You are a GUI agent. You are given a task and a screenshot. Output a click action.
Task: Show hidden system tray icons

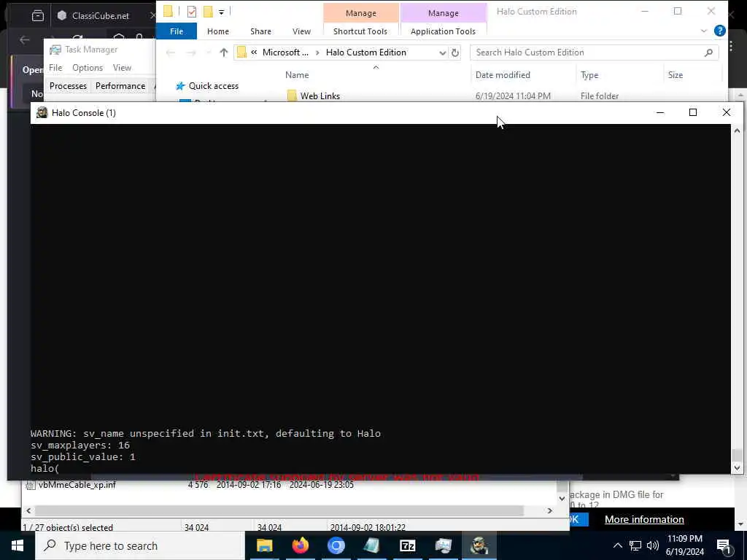[x=617, y=545]
